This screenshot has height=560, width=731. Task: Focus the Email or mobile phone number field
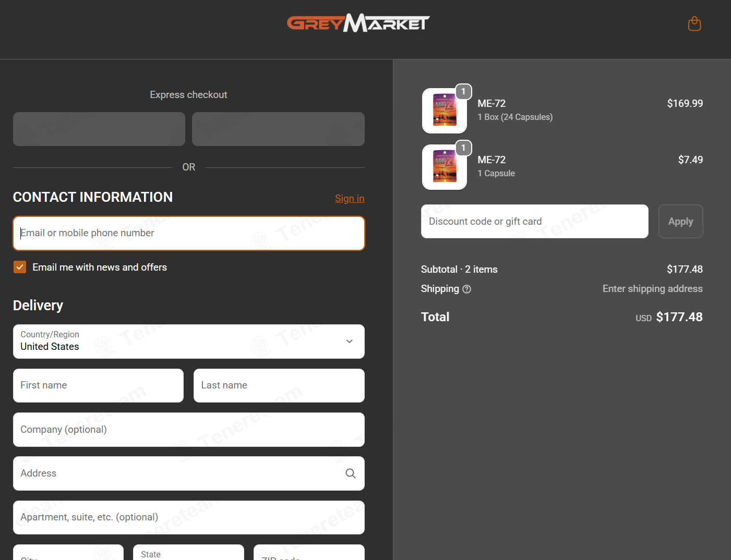click(189, 233)
